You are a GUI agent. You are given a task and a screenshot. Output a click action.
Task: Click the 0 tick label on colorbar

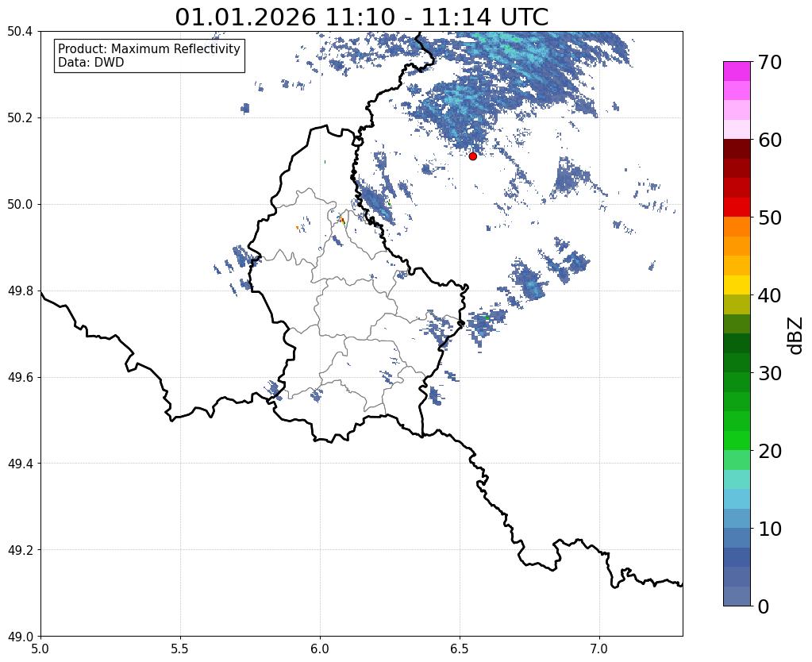tap(764, 606)
